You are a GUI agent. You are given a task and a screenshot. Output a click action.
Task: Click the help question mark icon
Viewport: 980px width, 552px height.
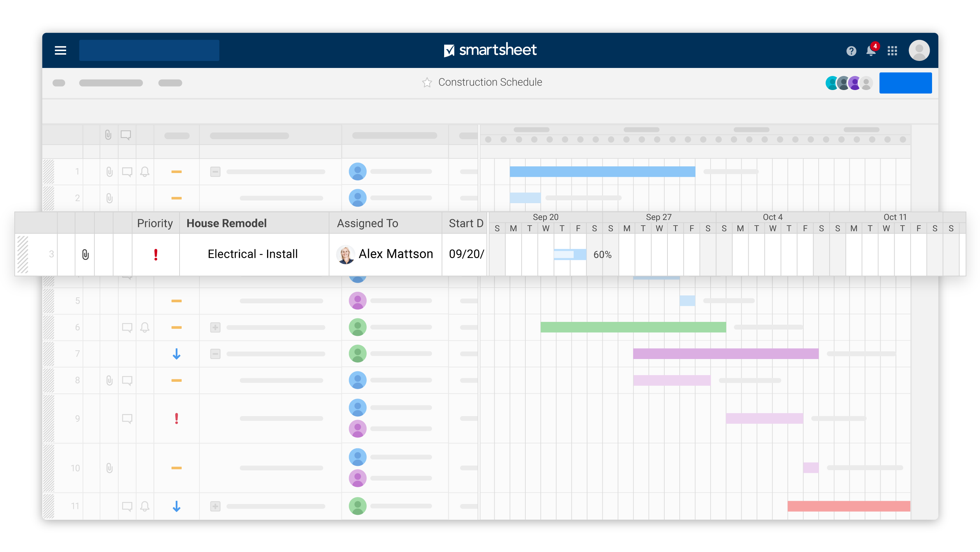point(851,51)
